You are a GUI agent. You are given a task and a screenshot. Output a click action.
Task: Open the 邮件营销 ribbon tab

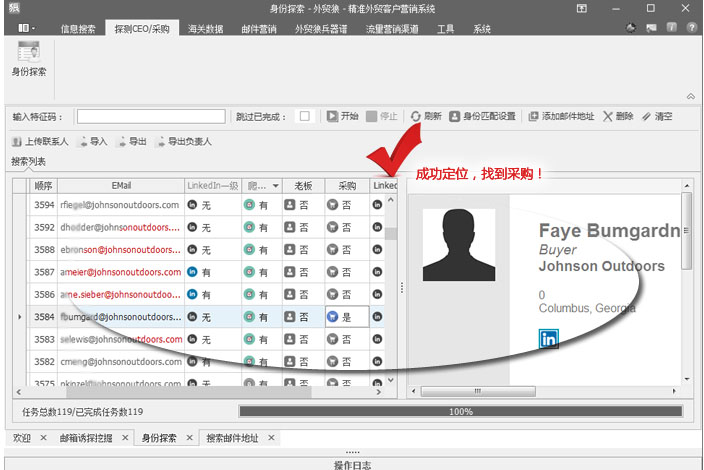(260, 29)
